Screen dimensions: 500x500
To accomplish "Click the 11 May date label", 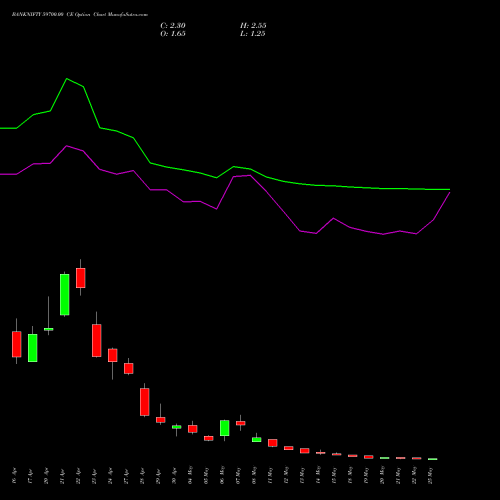I will [270, 475].
